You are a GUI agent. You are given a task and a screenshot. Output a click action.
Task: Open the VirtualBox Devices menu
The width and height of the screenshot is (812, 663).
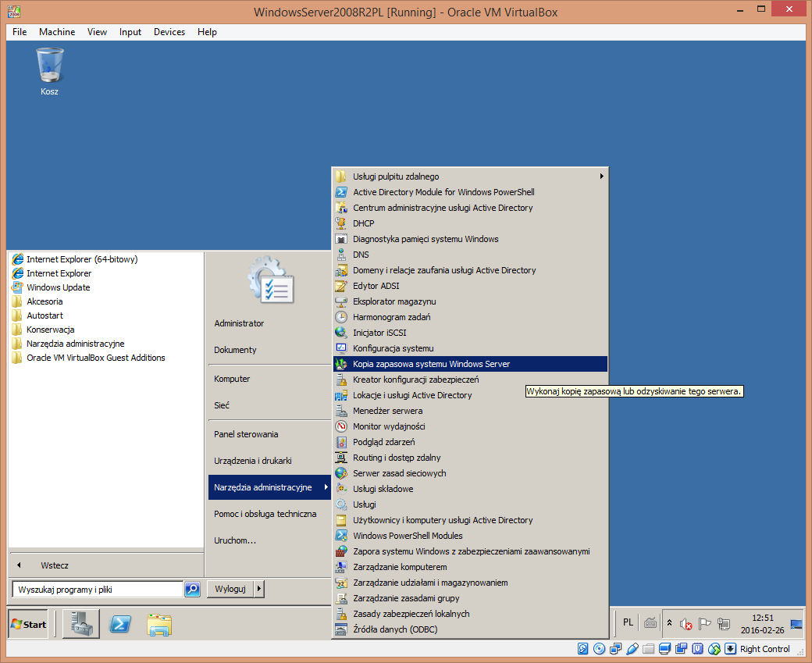point(169,31)
